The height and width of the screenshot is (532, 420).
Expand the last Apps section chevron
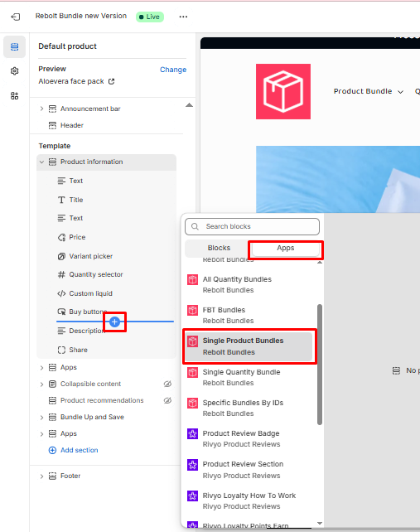pos(41,433)
